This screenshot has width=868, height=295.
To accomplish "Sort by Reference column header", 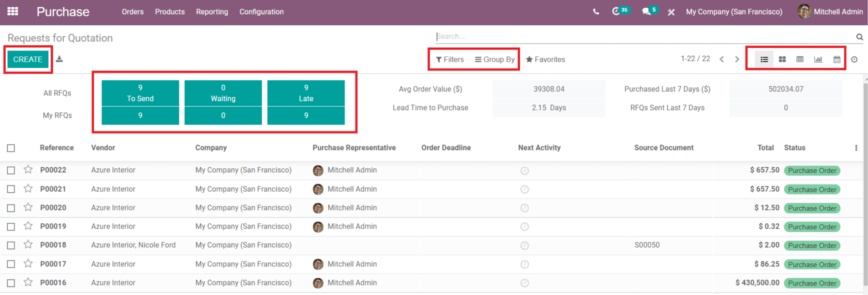I will (57, 148).
